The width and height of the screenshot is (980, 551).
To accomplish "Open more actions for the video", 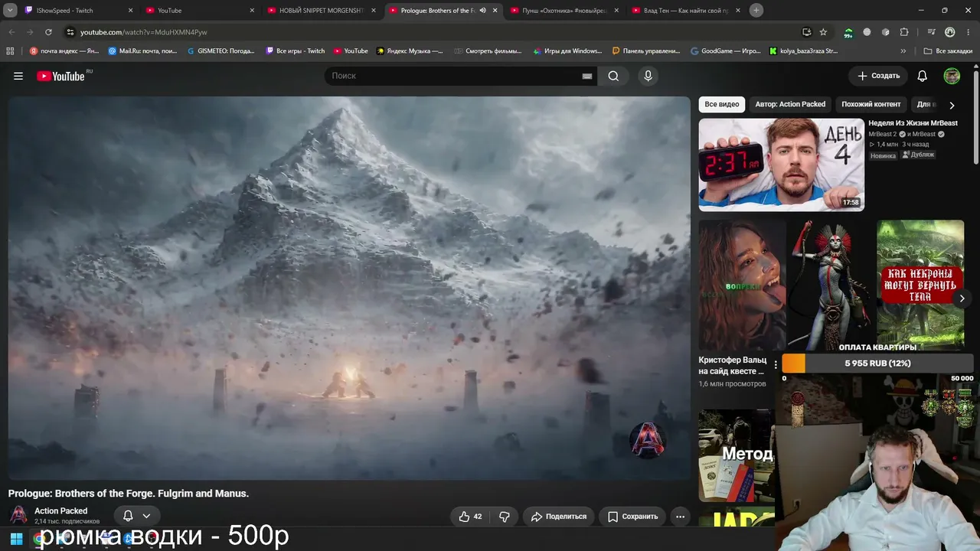I will [680, 517].
